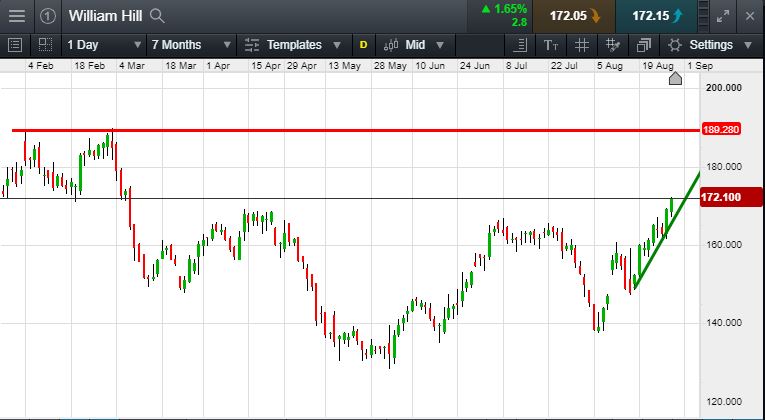Click the 180.000 price axis label
The height and width of the screenshot is (420, 765).
724,167
